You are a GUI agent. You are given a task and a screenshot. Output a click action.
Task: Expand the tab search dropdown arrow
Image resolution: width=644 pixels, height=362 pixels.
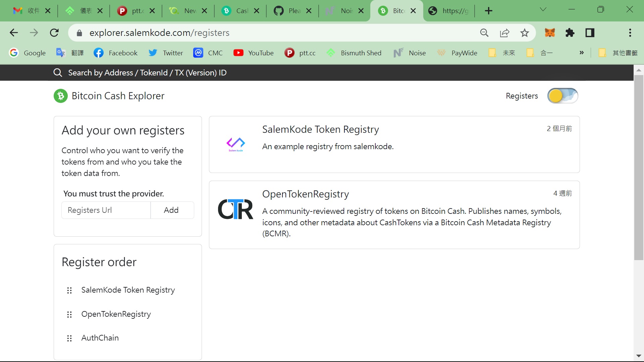click(x=543, y=10)
